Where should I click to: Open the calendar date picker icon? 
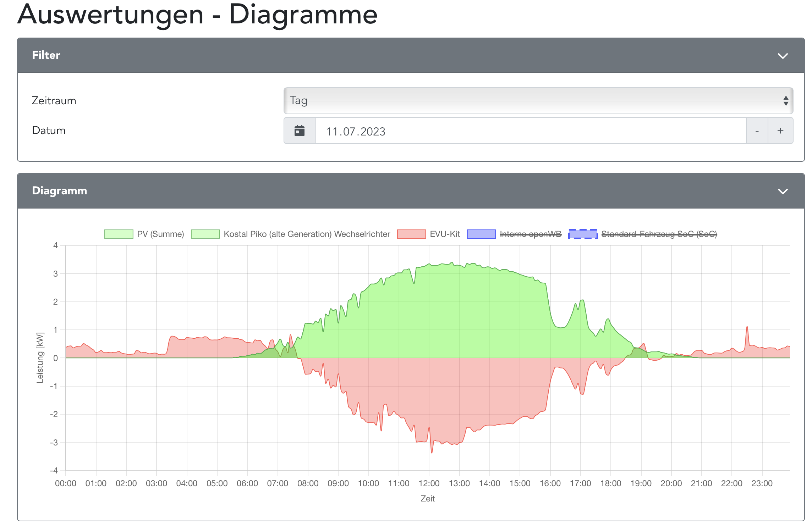click(300, 131)
